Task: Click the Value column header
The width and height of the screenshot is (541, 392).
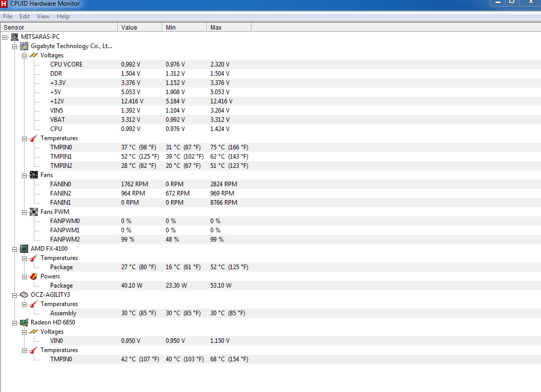Action: [140, 27]
